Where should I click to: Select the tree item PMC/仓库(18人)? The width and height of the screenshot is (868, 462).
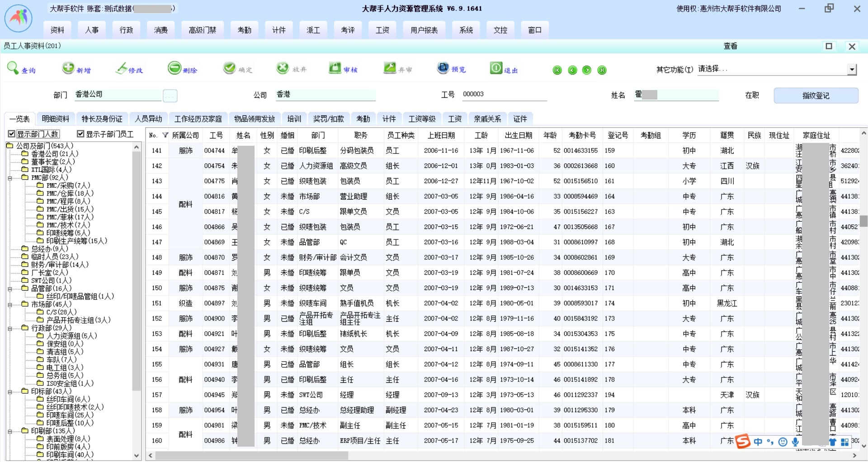70,194
